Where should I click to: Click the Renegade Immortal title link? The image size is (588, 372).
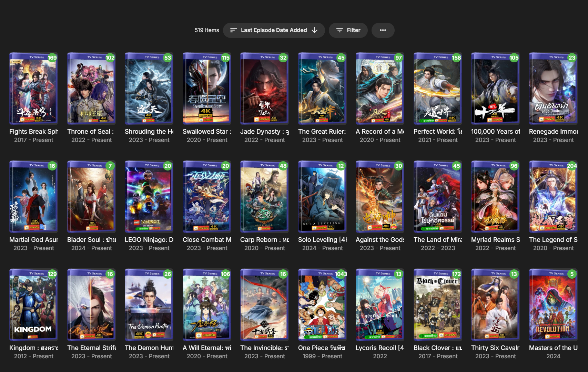553,132
